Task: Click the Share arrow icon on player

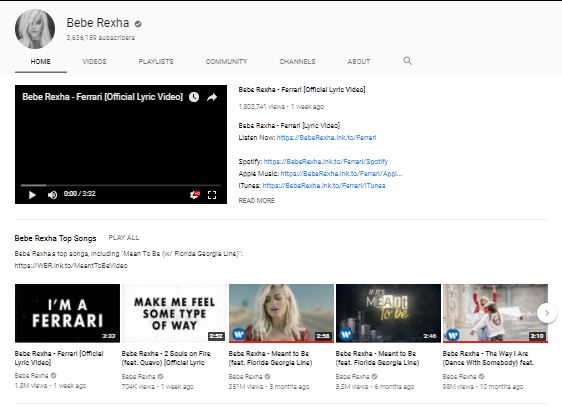Action: click(x=212, y=97)
